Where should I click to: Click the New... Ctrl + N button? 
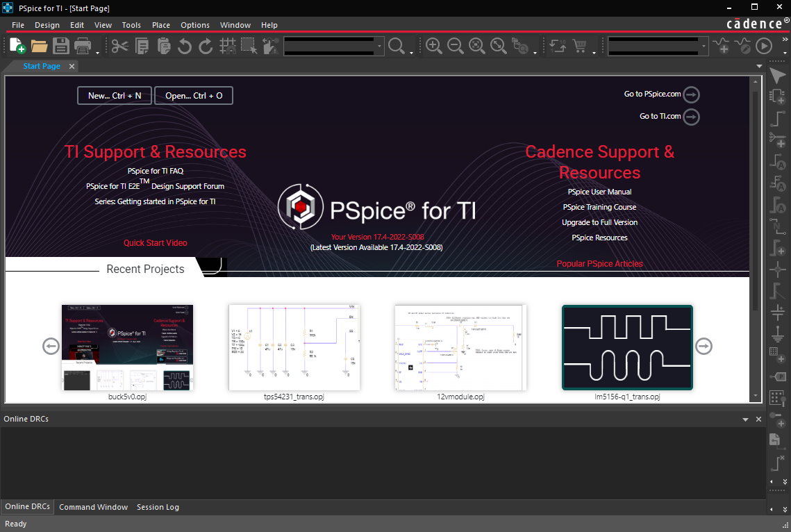click(x=115, y=95)
